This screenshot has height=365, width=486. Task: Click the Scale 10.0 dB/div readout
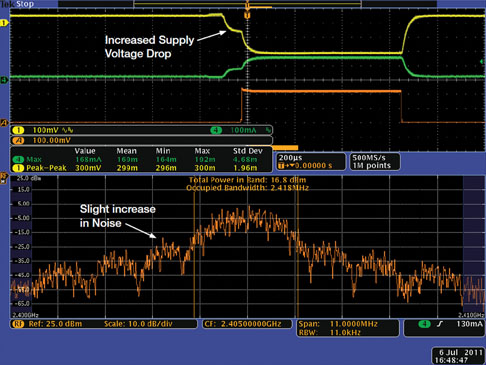point(138,324)
